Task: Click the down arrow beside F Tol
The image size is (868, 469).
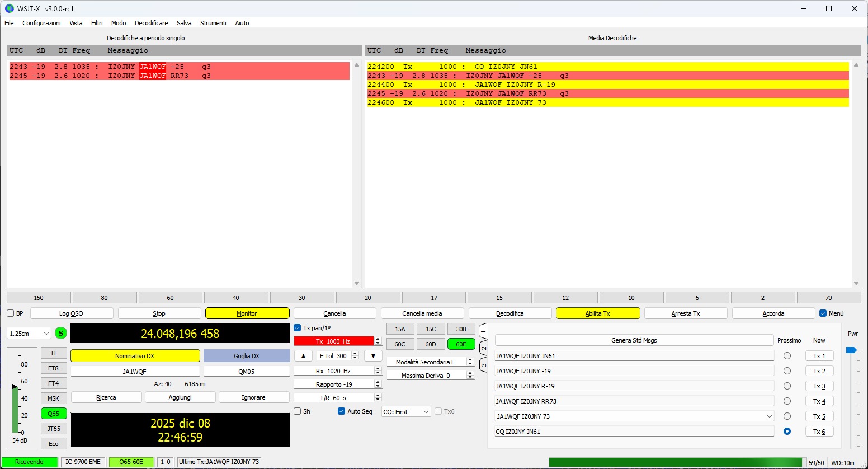Action: click(373, 355)
